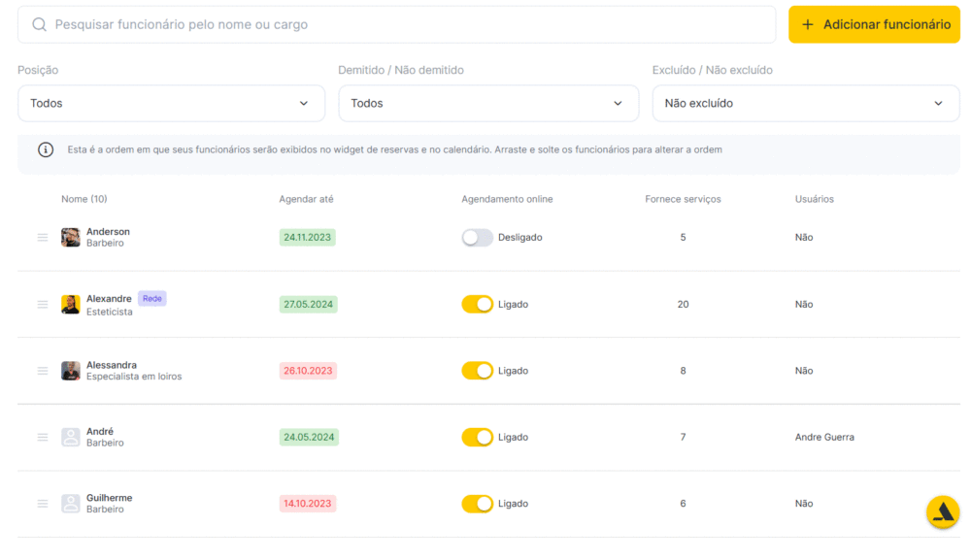Enable online booking for Anderson

[x=477, y=238]
